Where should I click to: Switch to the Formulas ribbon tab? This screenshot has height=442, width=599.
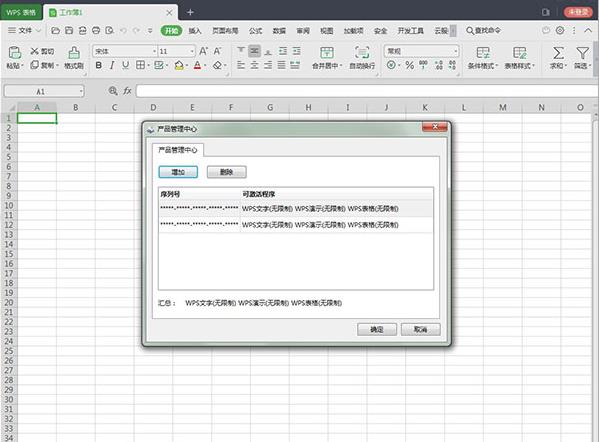click(x=256, y=31)
